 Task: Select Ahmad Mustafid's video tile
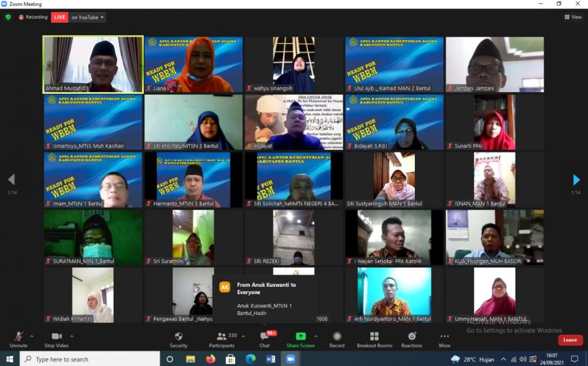coord(93,64)
